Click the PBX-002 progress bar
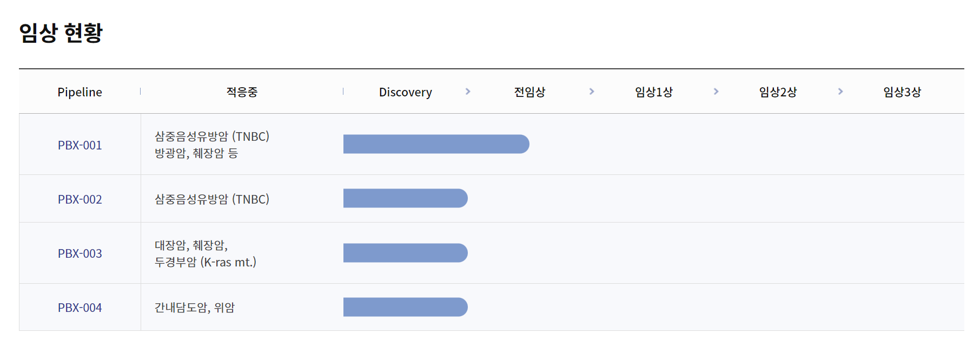 [406, 198]
